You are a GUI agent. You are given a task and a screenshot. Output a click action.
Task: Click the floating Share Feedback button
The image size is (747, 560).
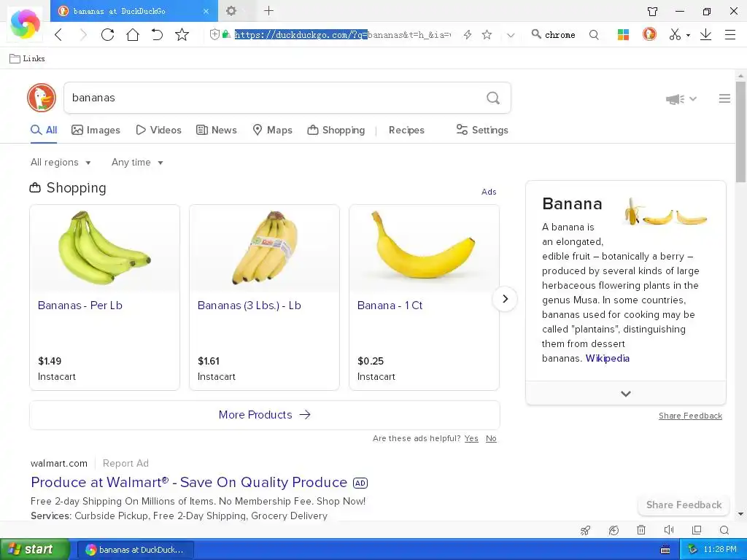click(x=684, y=505)
